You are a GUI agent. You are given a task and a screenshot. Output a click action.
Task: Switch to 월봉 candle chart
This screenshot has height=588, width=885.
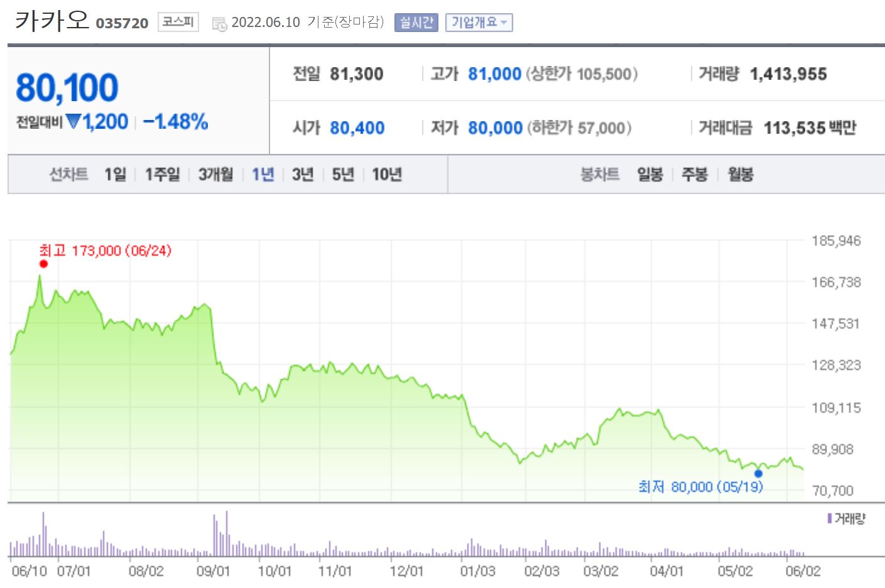tap(741, 174)
